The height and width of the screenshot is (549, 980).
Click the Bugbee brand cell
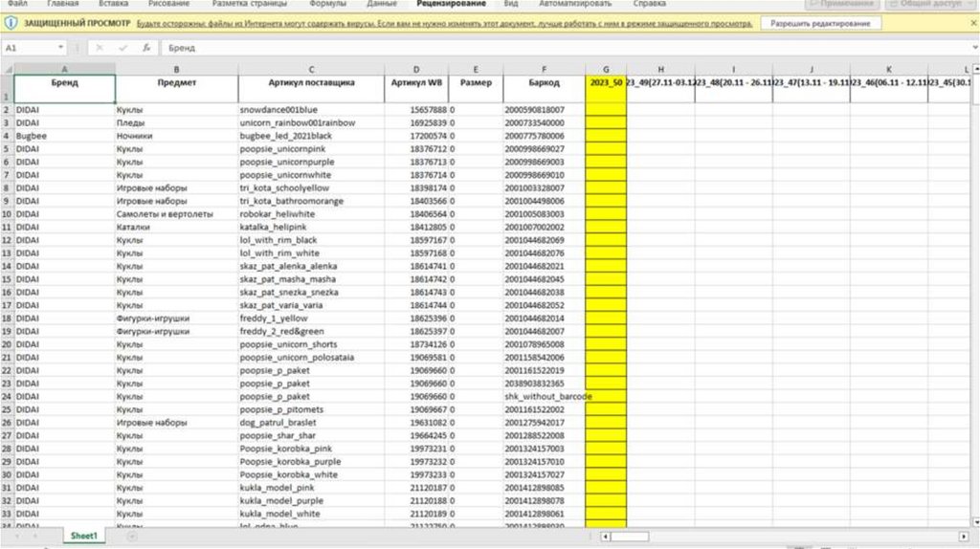[x=64, y=136]
